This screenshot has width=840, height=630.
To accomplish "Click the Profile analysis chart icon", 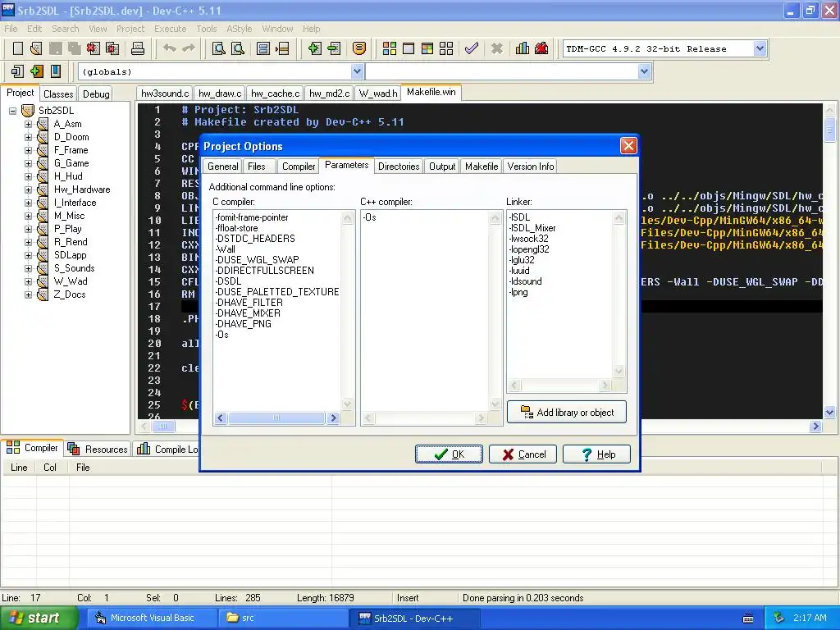I will click(523, 48).
